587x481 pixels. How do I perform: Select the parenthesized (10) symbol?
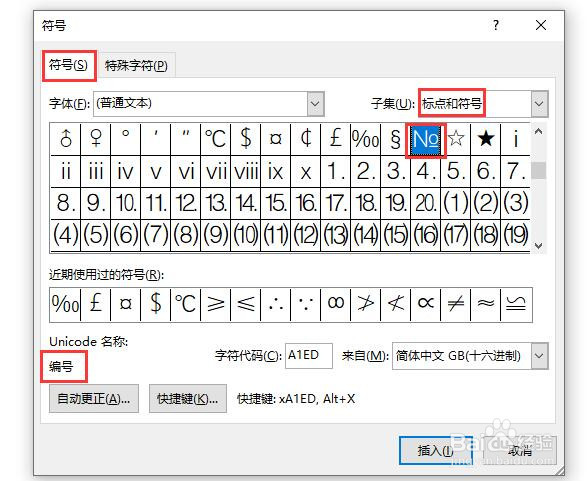pos(246,235)
